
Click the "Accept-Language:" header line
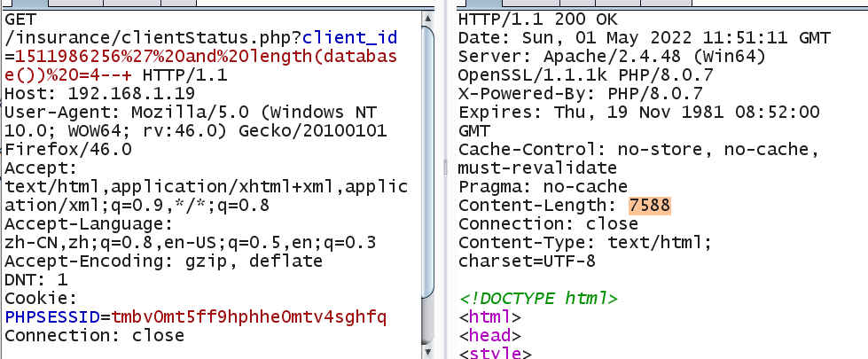[x=90, y=224]
